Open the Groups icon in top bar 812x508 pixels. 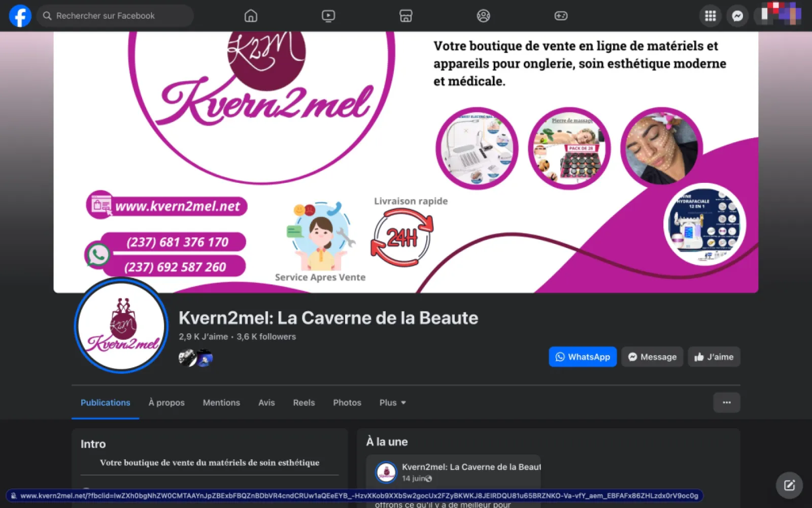click(x=484, y=16)
